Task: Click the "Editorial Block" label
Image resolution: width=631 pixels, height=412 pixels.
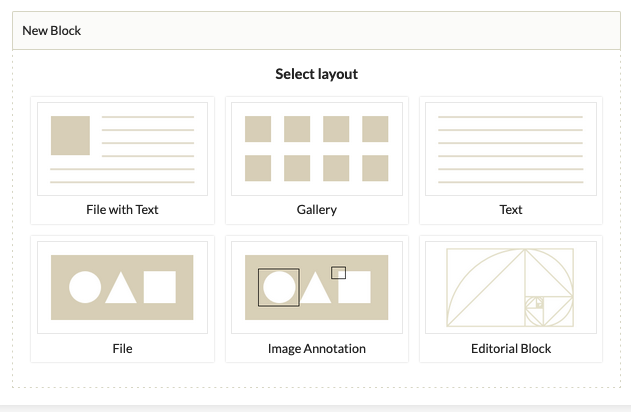Action: [511, 348]
